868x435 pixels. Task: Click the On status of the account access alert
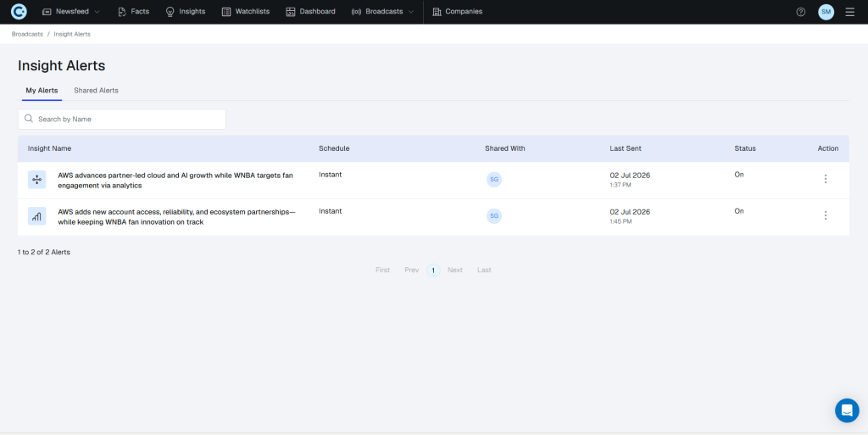coord(739,211)
